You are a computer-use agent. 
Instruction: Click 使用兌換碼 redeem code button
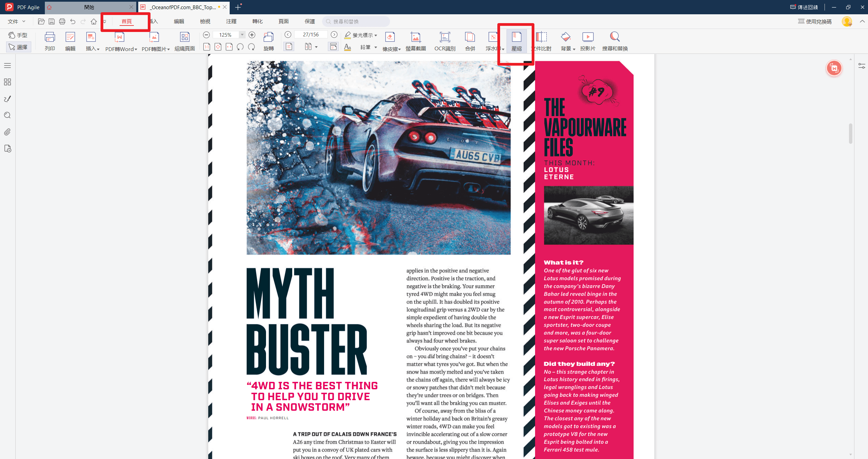coord(815,21)
